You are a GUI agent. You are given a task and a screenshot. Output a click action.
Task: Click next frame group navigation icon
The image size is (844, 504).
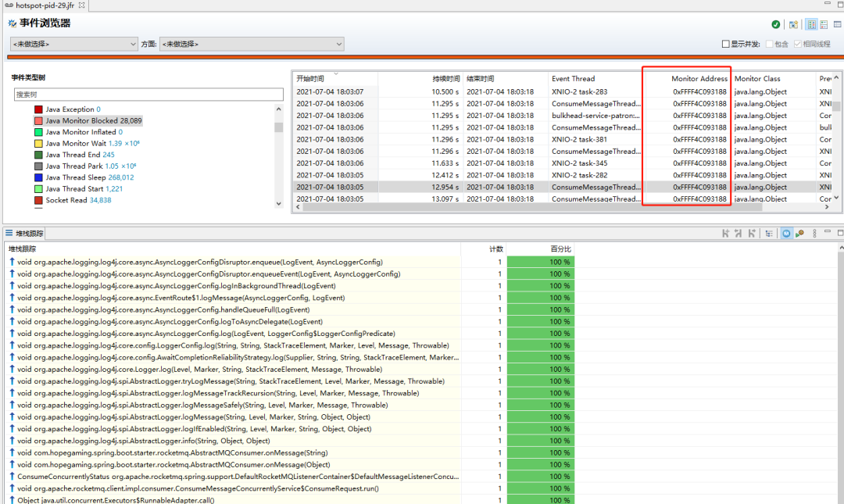(x=752, y=233)
